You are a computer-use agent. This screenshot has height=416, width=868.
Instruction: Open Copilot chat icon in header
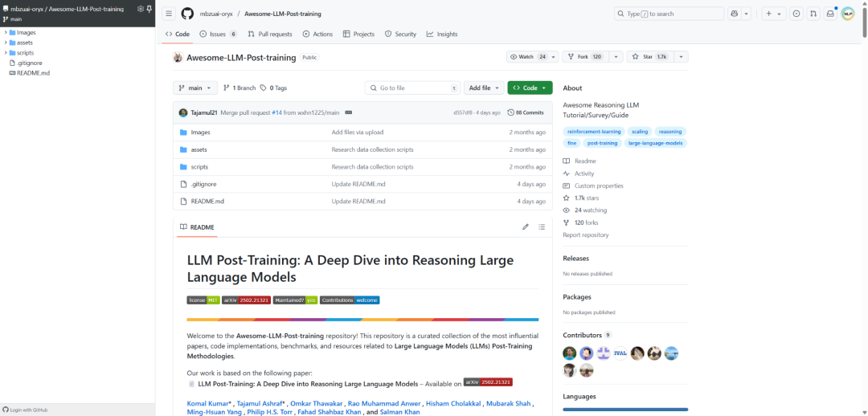(x=735, y=14)
